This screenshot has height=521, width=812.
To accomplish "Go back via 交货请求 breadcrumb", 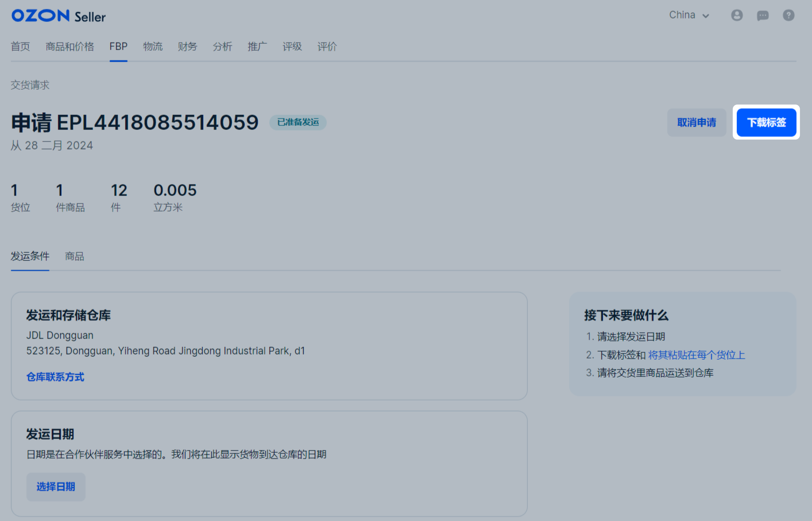I will click(x=30, y=85).
